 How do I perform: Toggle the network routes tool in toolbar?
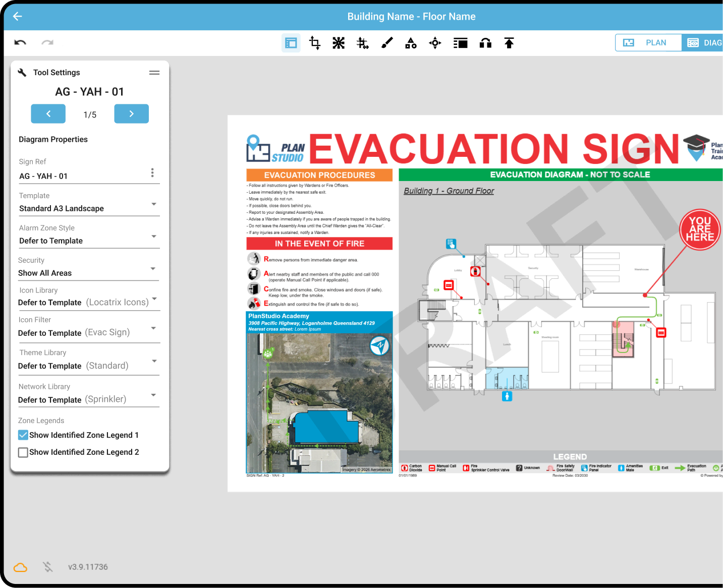tap(362, 43)
